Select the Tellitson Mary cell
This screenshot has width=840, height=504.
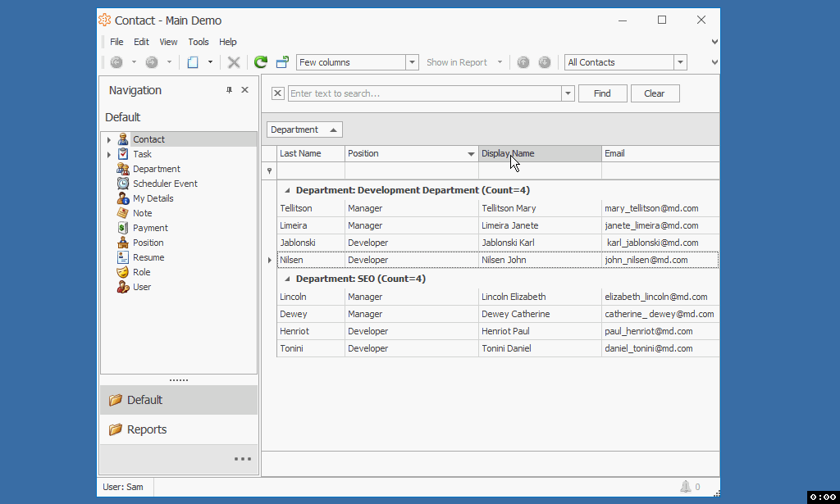point(540,208)
